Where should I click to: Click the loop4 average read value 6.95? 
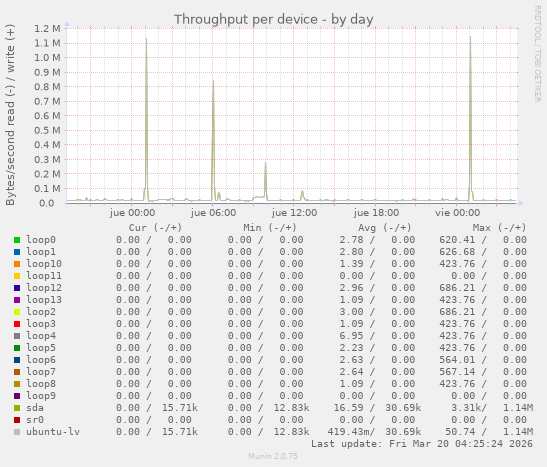click(x=352, y=336)
